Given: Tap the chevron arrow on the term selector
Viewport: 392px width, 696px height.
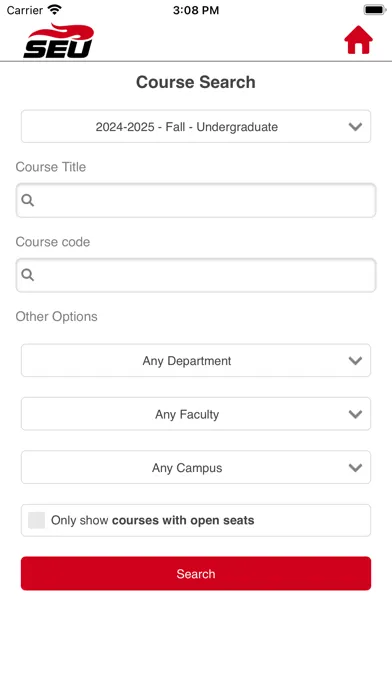Looking at the screenshot, I should coord(355,127).
